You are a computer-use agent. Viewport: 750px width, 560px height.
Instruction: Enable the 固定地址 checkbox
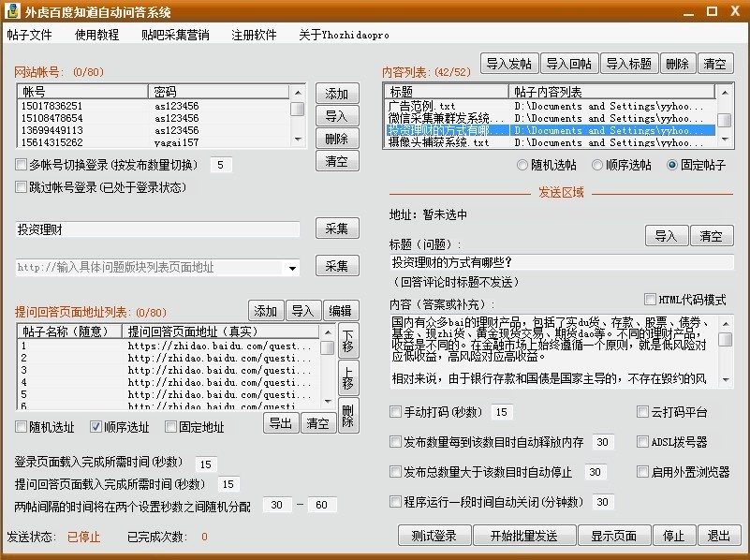coord(170,427)
